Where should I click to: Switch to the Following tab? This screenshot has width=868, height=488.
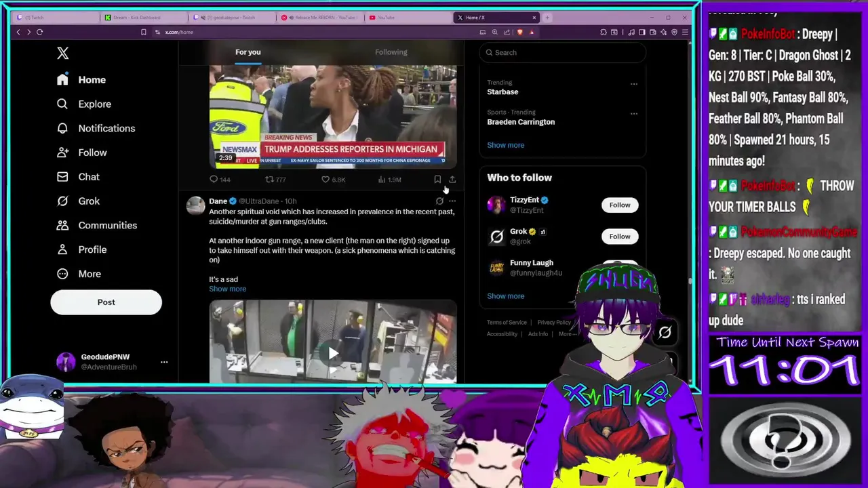[391, 52]
